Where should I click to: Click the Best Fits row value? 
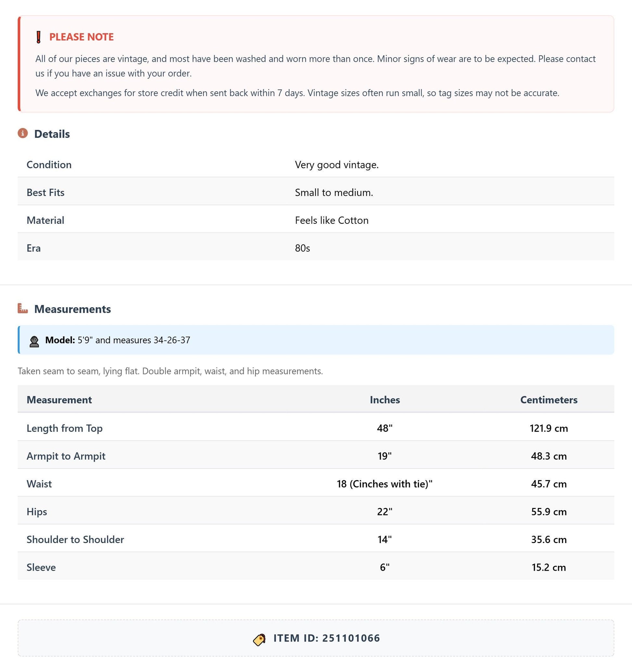pos(334,192)
